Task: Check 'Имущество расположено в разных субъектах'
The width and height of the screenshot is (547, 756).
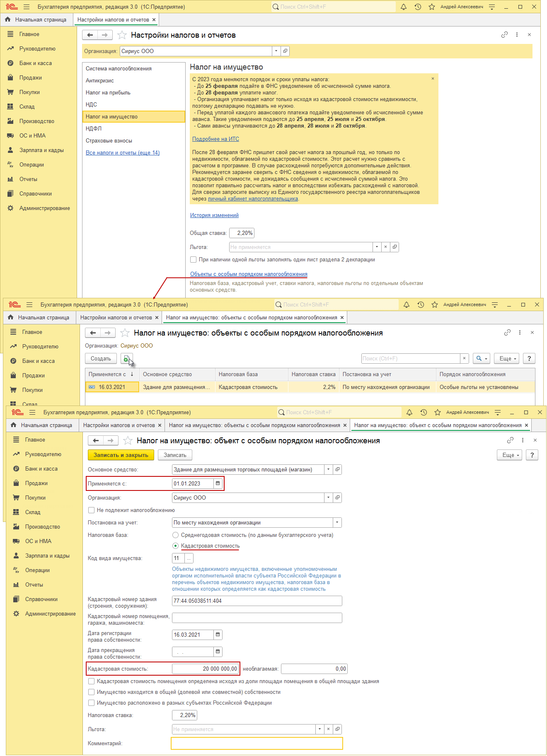Action: point(91,703)
